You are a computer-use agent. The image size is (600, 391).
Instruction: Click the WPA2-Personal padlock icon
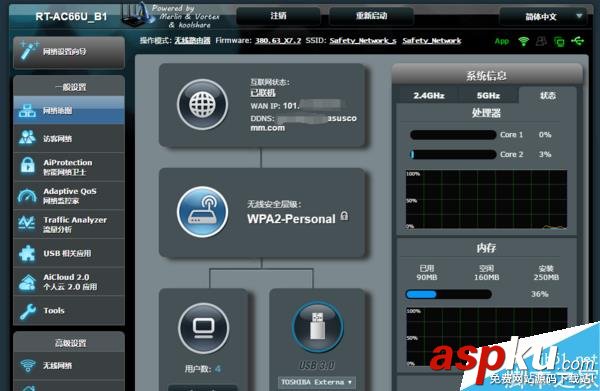pyautogui.click(x=344, y=216)
